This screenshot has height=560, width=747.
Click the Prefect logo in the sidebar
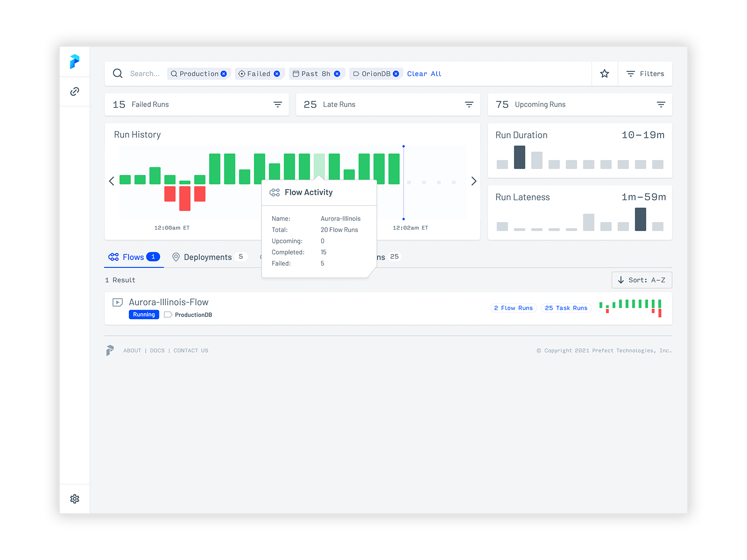click(75, 62)
